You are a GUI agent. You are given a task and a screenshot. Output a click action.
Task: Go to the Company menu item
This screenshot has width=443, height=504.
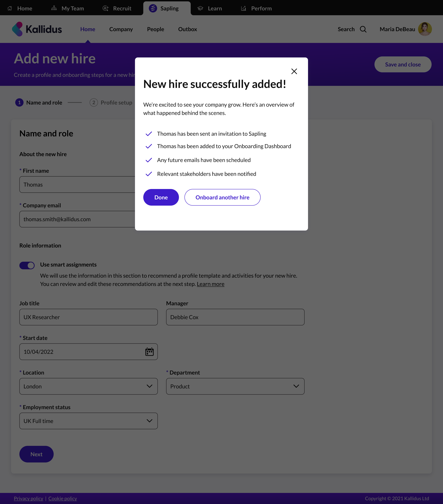[121, 29]
